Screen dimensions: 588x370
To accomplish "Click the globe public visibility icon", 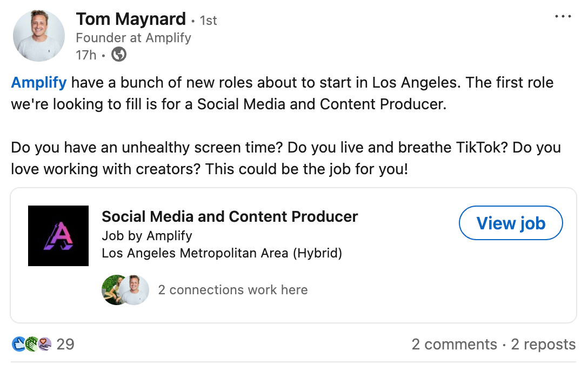I will click(x=119, y=55).
